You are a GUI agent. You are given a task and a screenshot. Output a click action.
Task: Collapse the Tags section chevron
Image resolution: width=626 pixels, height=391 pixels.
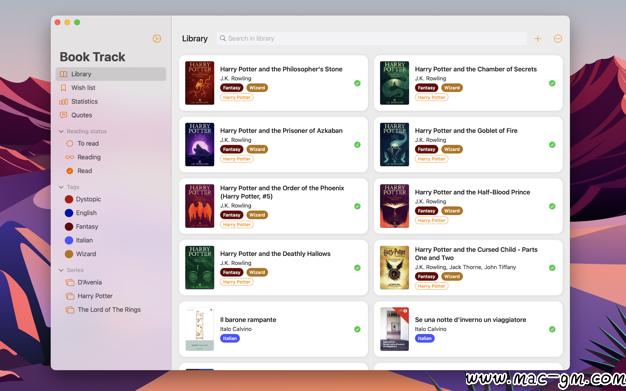click(61, 187)
